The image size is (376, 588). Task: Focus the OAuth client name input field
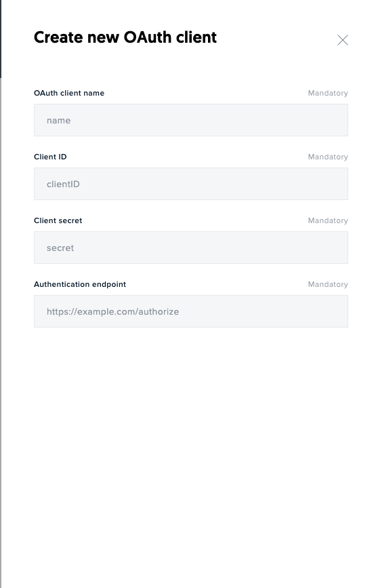(x=191, y=120)
